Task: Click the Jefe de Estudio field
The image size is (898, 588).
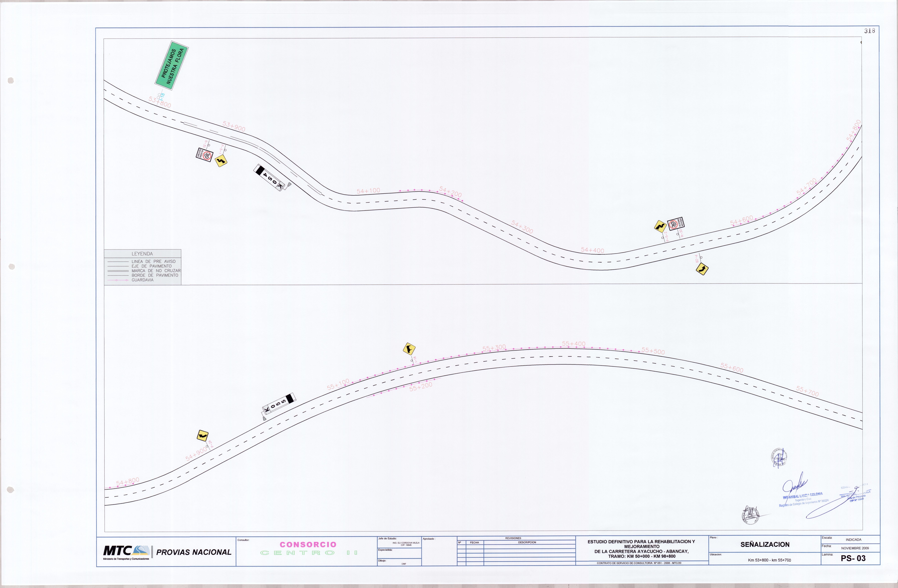Action: click(x=399, y=542)
